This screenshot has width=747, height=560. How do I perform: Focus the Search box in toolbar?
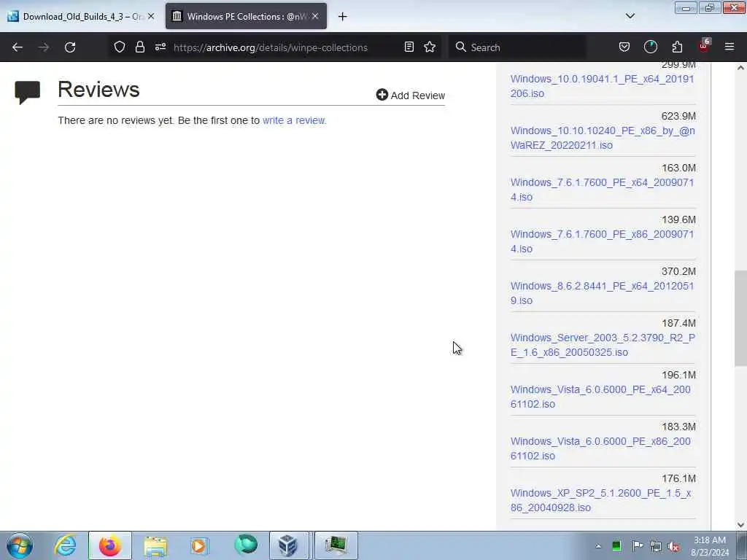(x=517, y=47)
